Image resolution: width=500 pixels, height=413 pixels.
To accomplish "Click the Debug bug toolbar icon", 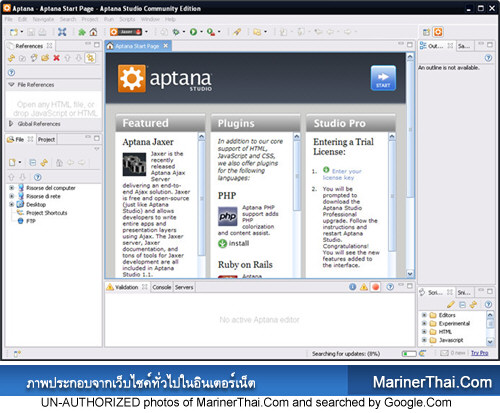I will pyautogui.click(x=176, y=32).
